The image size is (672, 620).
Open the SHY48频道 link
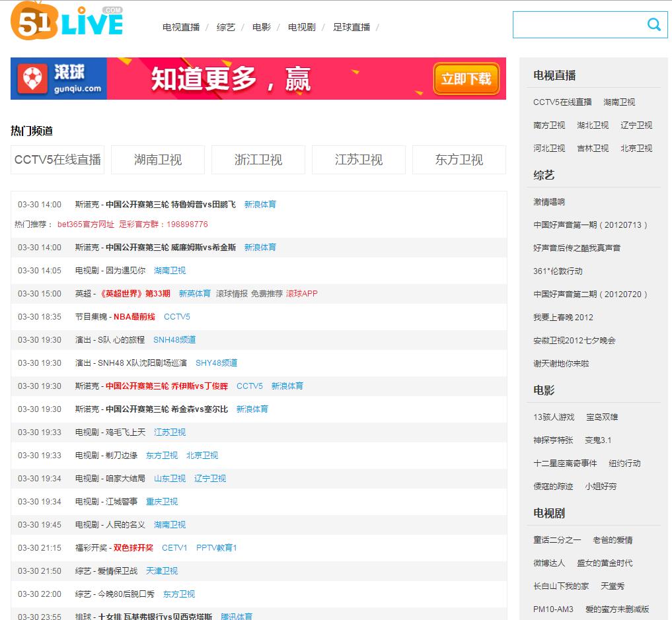(x=217, y=363)
